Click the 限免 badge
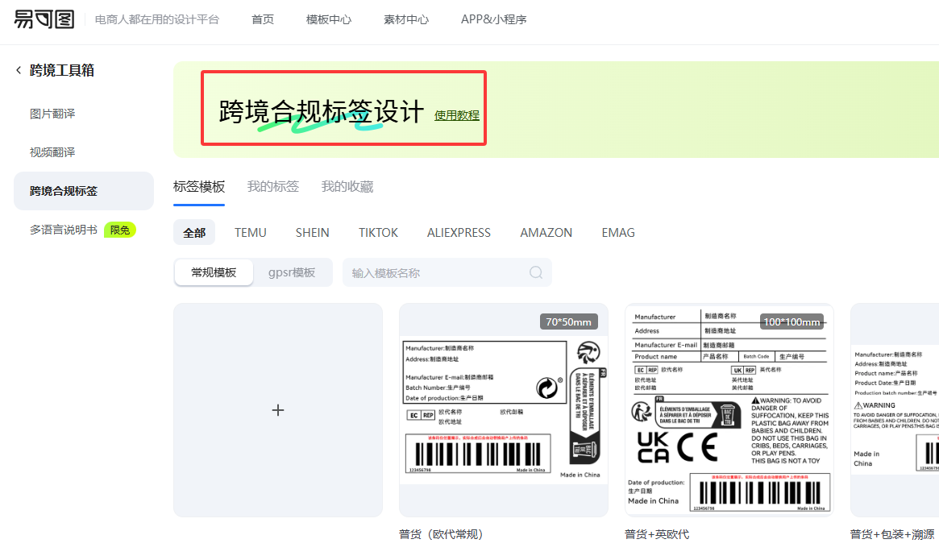939x560 pixels. [x=120, y=230]
